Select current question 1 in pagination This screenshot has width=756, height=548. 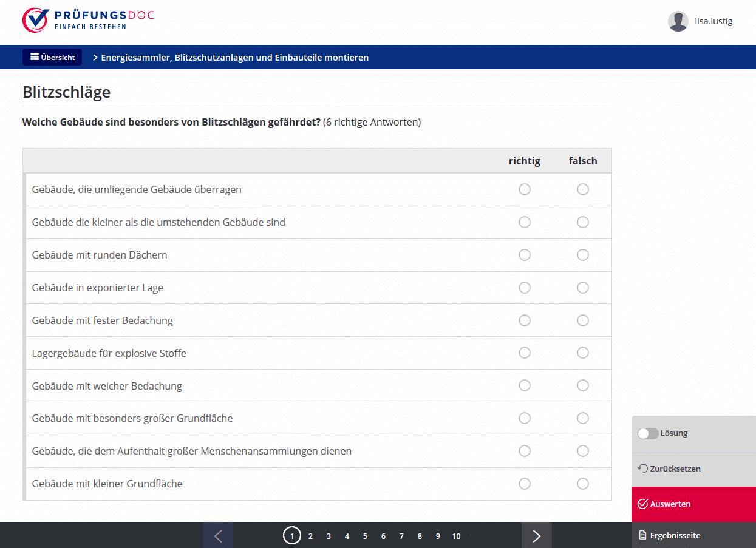point(292,536)
